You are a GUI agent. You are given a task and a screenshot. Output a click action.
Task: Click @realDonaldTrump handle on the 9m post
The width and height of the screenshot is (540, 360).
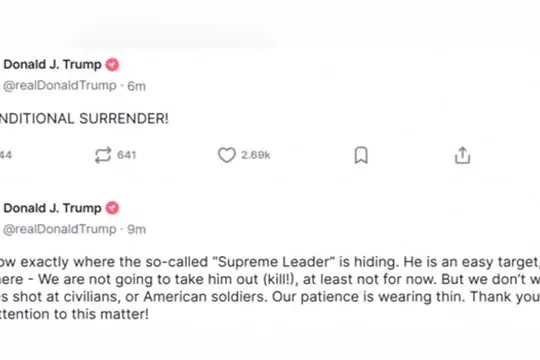pos(60,229)
